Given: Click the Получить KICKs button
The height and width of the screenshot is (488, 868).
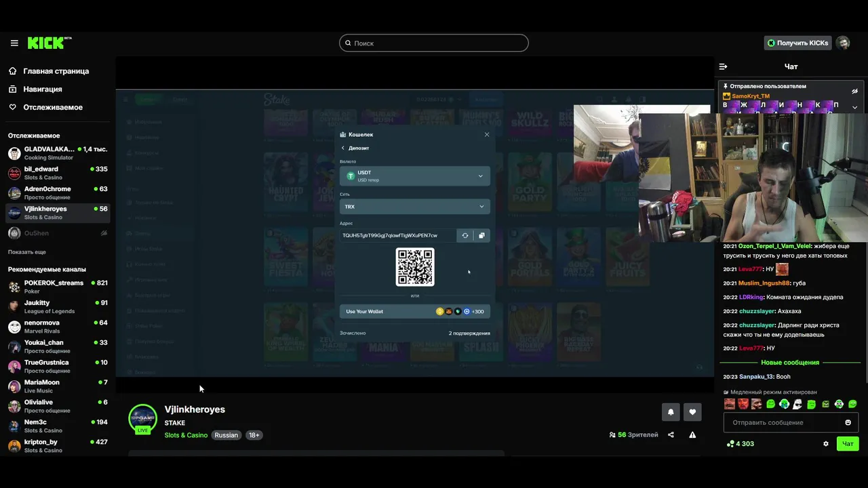Looking at the screenshot, I should 797,43.
